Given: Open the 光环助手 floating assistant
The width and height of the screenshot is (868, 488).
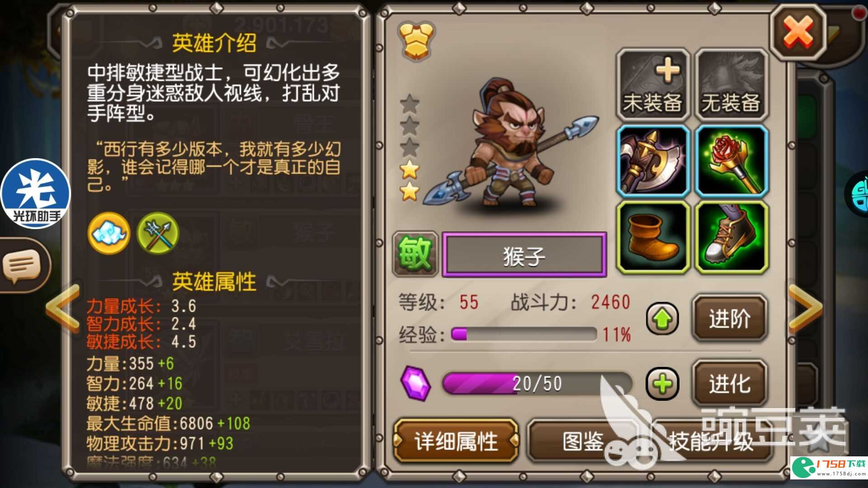Looking at the screenshot, I should pyautogui.click(x=35, y=193).
